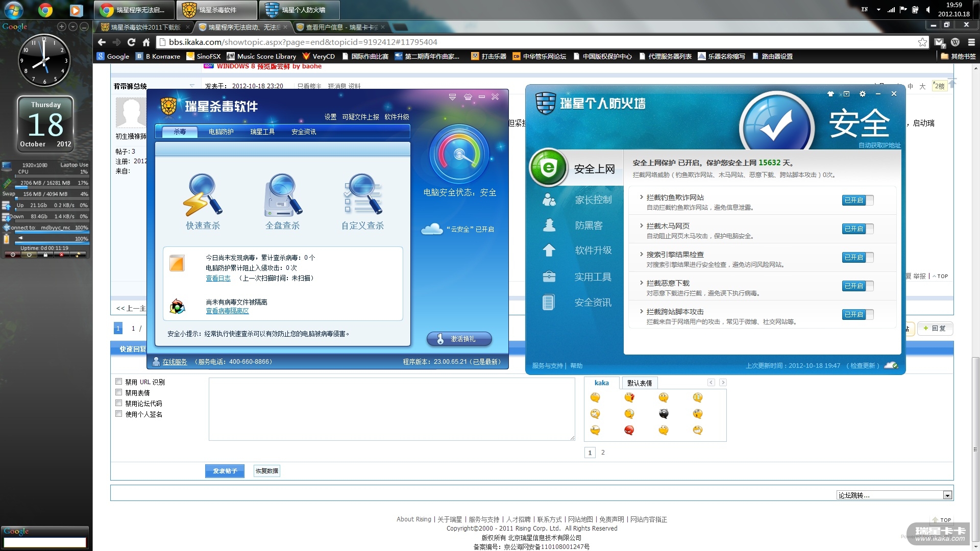Check the 使用个人签名 checkbox
Screen dimensions: 980x551
click(x=119, y=414)
